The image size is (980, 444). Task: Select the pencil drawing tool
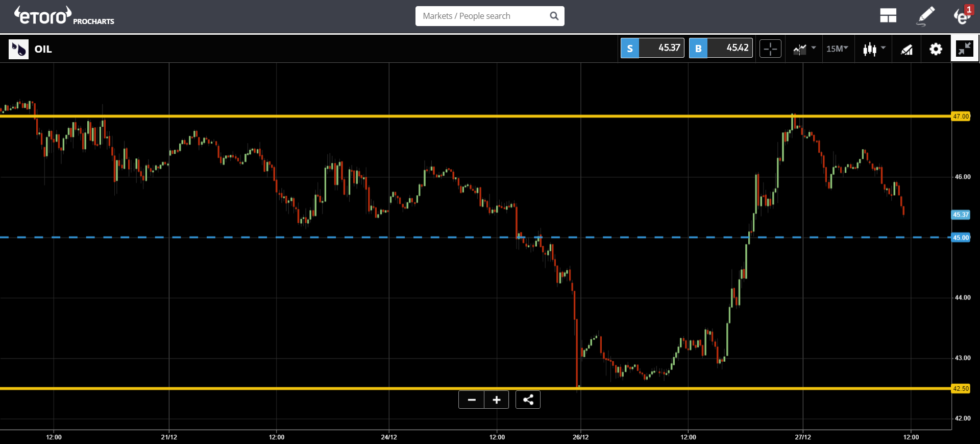(926, 16)
